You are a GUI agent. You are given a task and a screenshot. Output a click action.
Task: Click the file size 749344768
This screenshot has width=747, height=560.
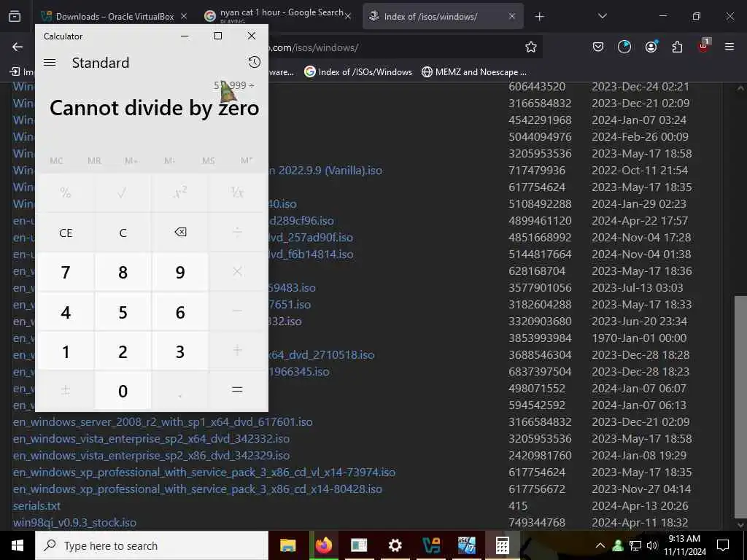coord(537,522)
